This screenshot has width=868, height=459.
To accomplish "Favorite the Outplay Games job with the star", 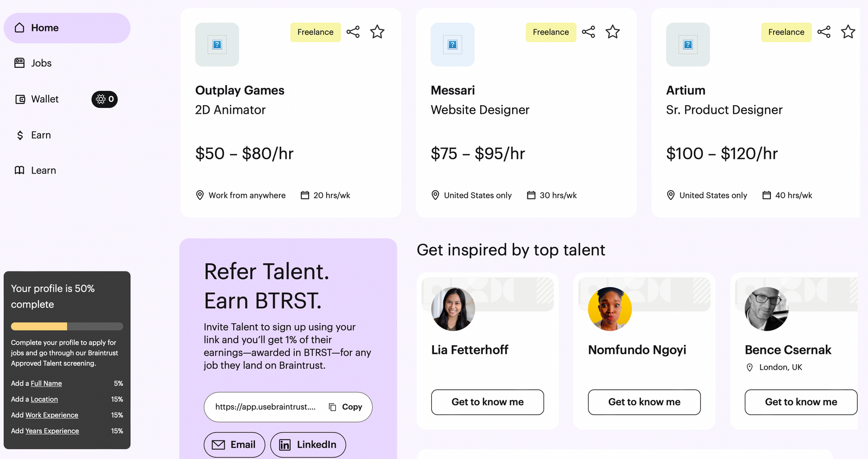I will (377, 32).
